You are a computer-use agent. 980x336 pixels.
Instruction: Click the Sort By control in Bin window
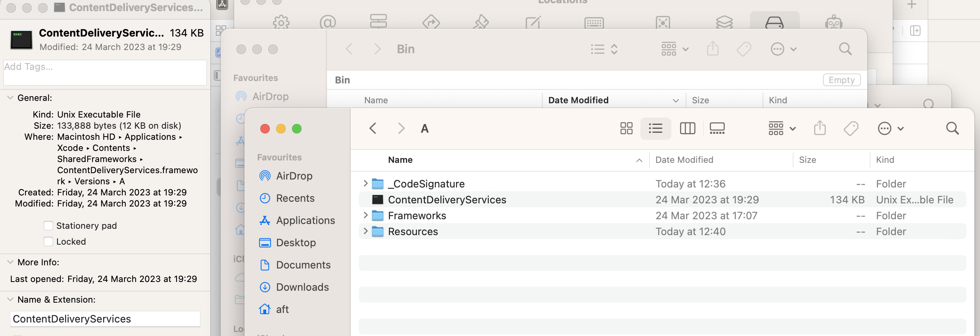(x=604, y=49)
